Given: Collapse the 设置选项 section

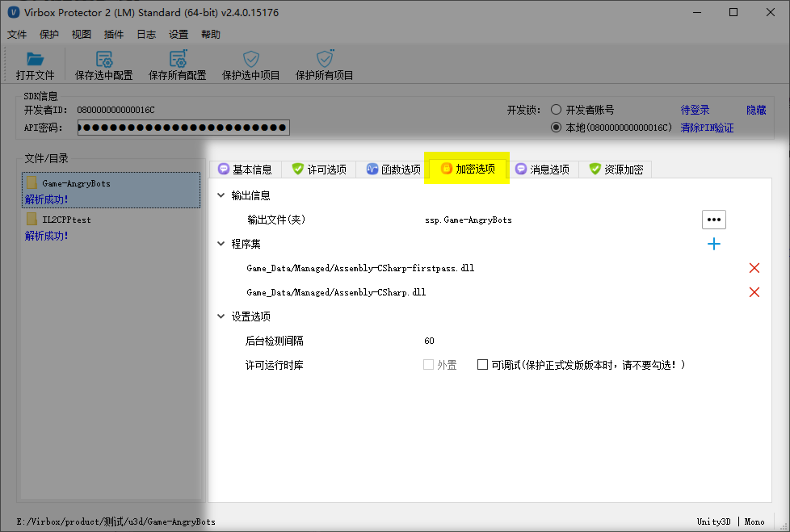Looking at the screenshot, I should coord(221,316).
